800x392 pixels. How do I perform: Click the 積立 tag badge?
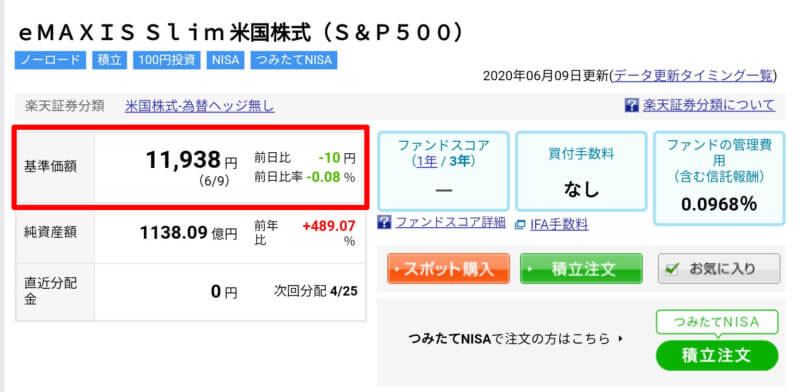[109, 60]
